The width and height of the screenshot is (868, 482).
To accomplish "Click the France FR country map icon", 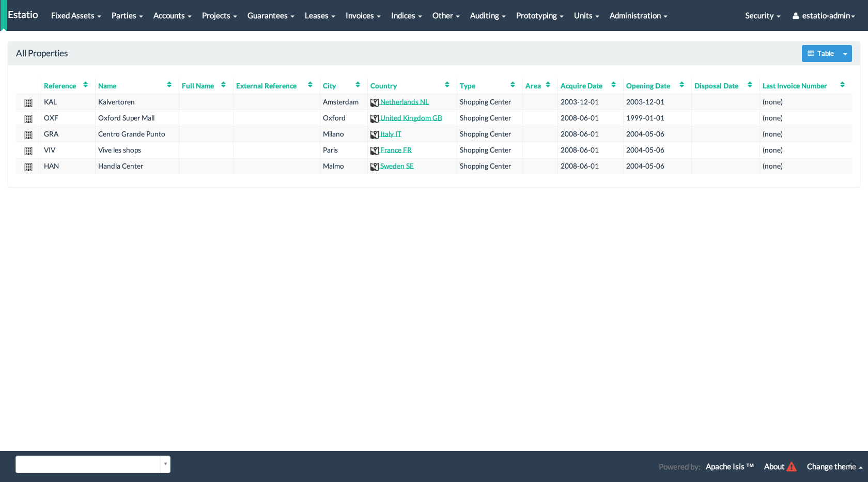I will pyautogui.click(x=375, y=151).
